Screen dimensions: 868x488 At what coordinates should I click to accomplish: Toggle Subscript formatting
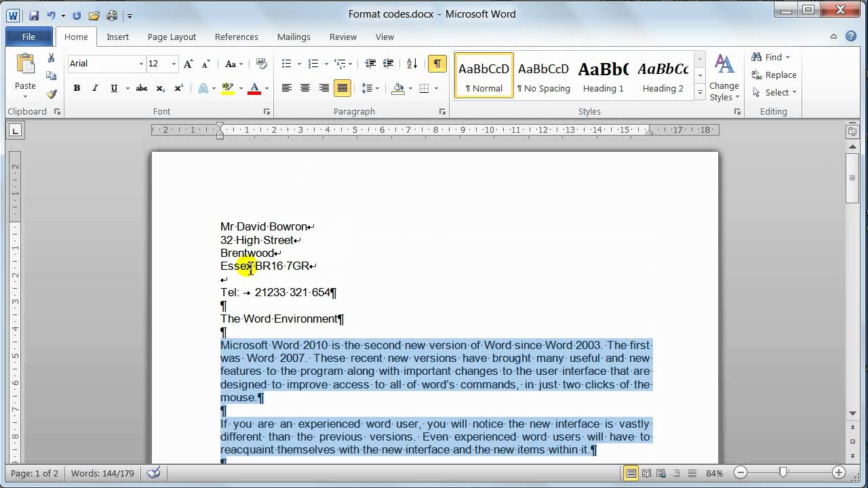click(x=160, y=88)
